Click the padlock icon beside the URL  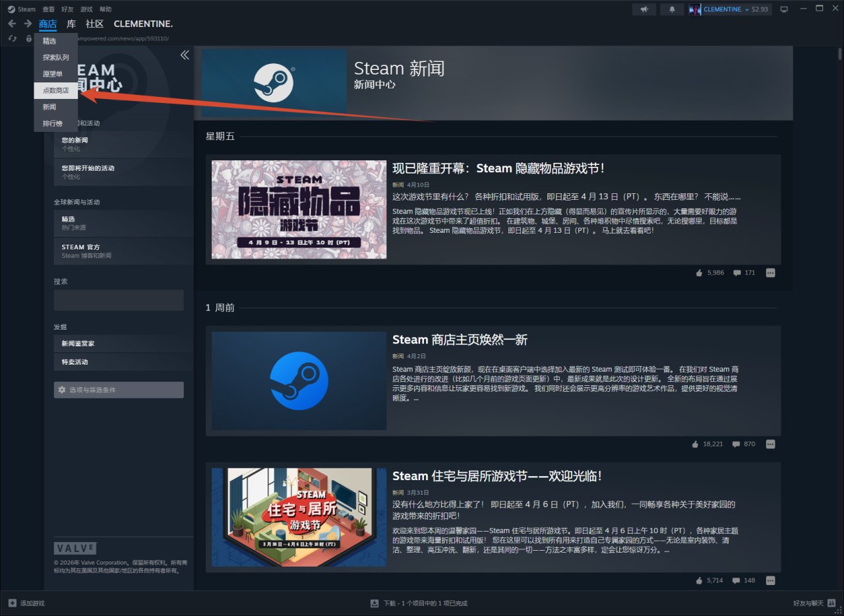[x=28, y=38]
